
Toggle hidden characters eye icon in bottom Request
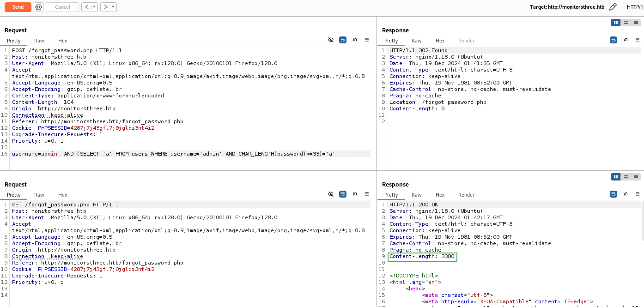pyautogui.click(x=331, y=194)
